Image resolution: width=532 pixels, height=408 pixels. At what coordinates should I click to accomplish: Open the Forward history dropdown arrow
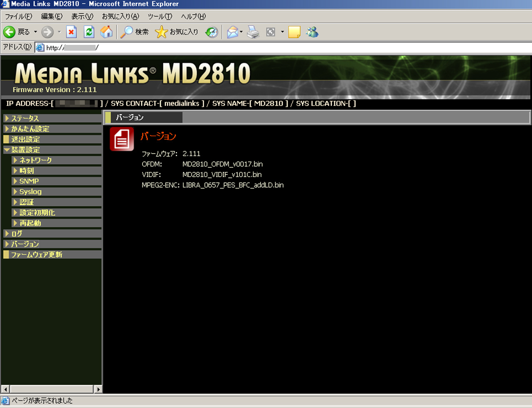pyautogui.click(x=59, y=32)
